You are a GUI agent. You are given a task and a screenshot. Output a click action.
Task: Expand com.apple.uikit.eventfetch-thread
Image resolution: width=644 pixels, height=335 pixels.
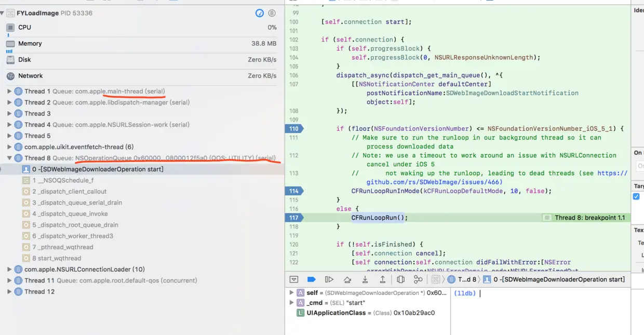(9, 147)
